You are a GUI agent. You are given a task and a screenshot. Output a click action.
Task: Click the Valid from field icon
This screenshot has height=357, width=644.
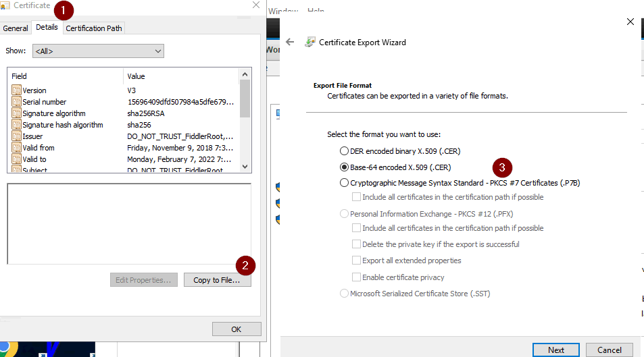[x=16, y=148]
